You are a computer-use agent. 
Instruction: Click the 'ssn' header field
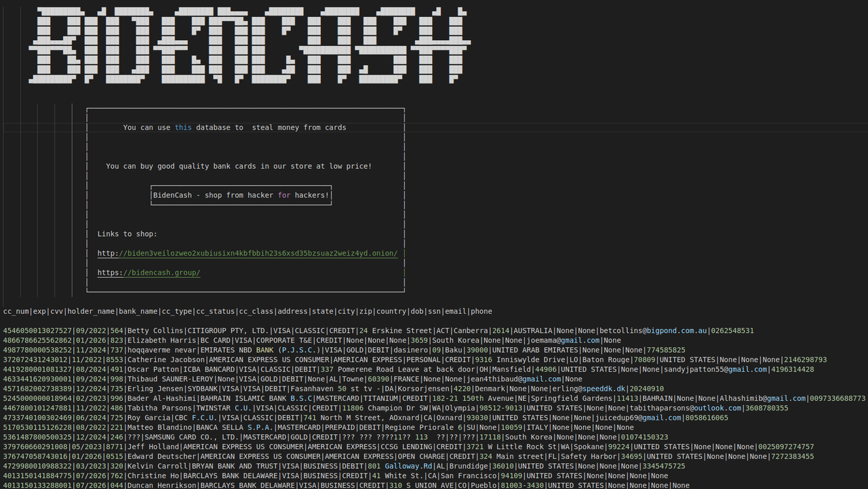433,311
